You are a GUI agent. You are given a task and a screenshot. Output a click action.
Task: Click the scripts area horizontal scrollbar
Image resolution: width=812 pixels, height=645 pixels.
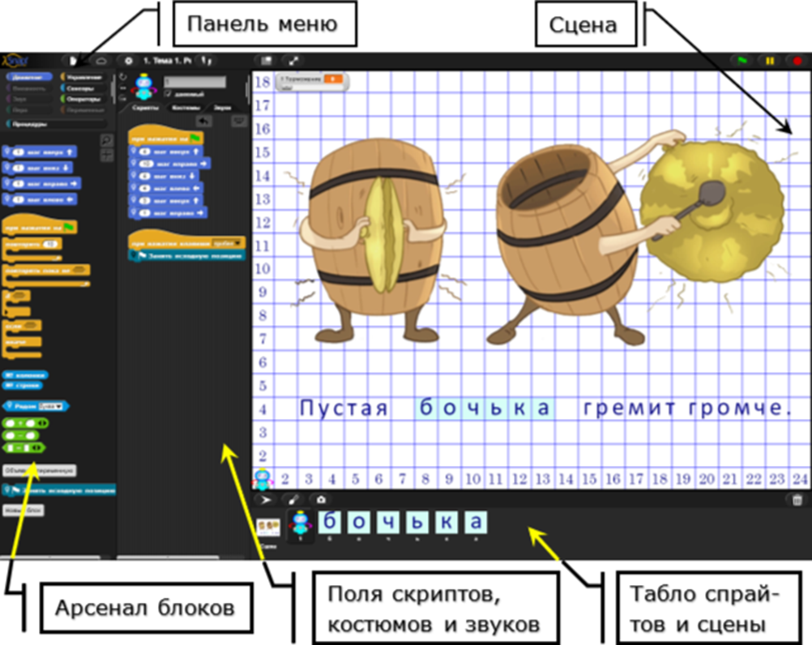tap(169, 557)
